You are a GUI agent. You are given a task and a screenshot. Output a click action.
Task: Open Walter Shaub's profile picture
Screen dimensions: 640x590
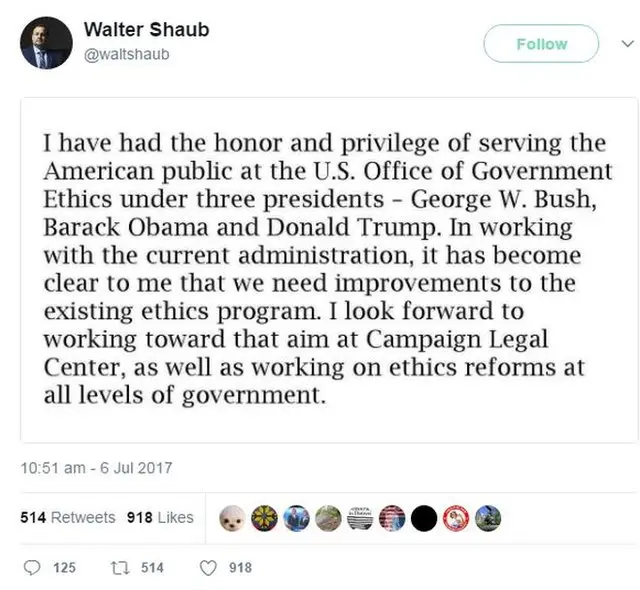pos(46,43)
